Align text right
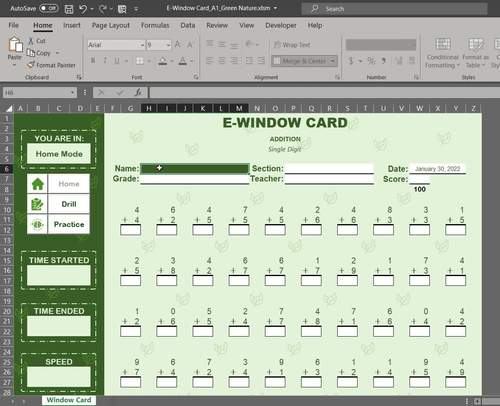Viewport: 500px width, 406px height. click(234, 61)
